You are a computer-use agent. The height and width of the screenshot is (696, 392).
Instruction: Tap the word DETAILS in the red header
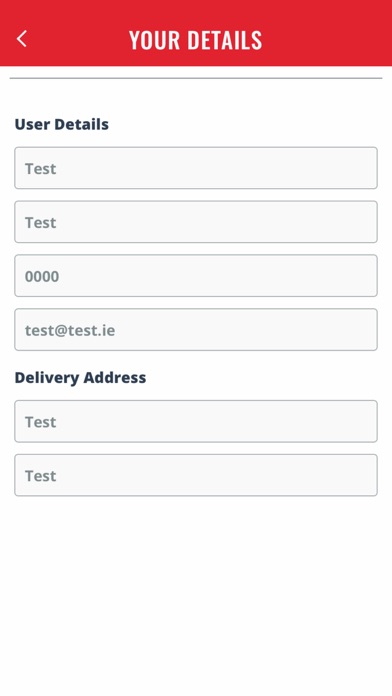[x=224, y=40]
